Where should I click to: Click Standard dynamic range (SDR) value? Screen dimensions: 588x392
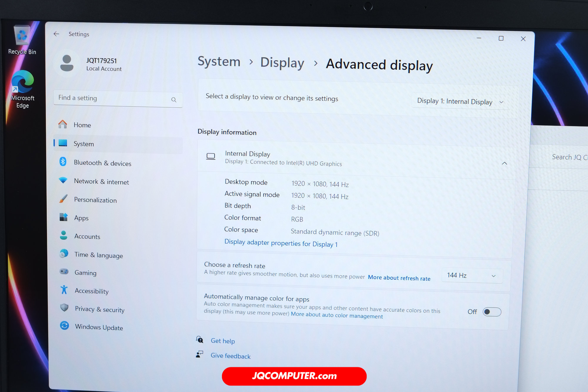pyautogui.click(x=335, y=233)
